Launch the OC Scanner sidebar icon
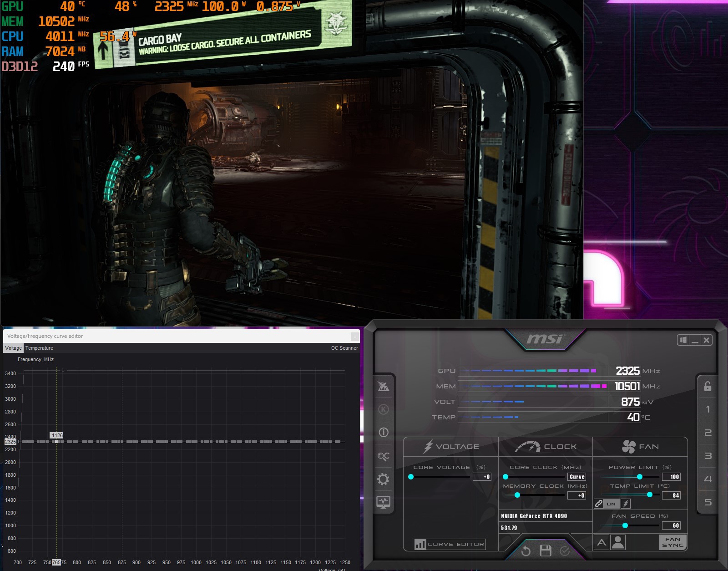The height and width of the screenshot is (571, 728). [383, 456]
